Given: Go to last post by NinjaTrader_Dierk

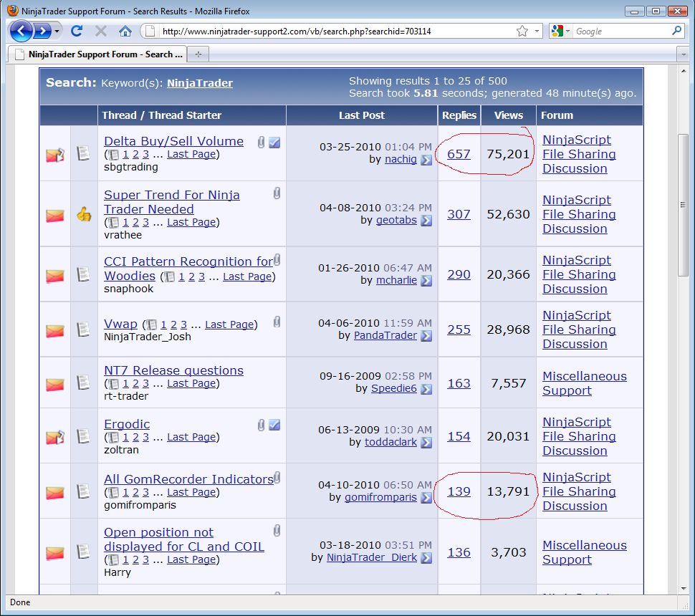Looking at the screenshot, I should (426, 557).
